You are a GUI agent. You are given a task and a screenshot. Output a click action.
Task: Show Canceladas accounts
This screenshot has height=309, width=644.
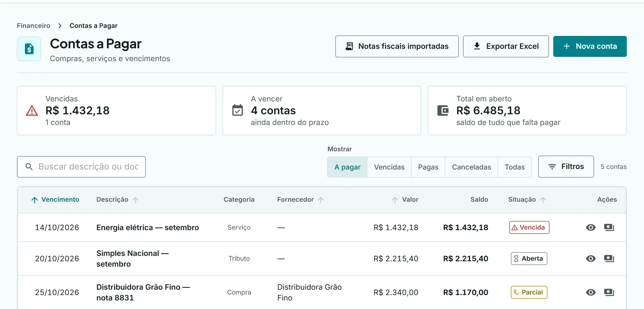(471, 167)
